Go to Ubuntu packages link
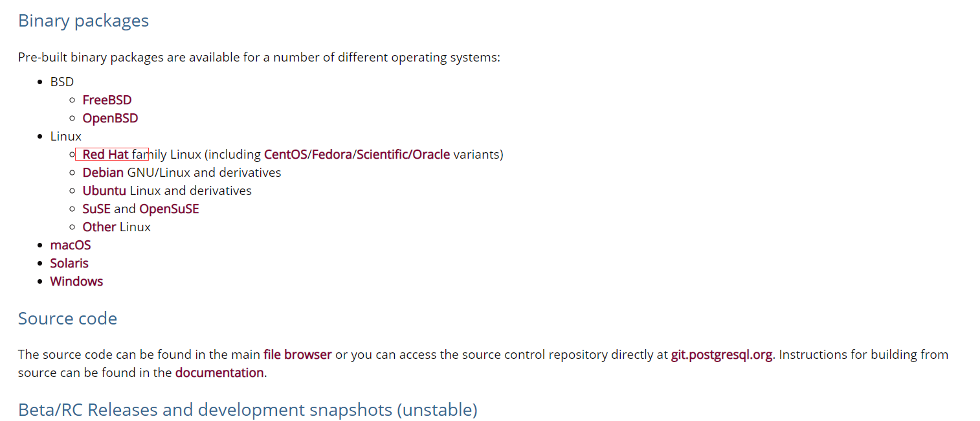 (x=104, y=190)
